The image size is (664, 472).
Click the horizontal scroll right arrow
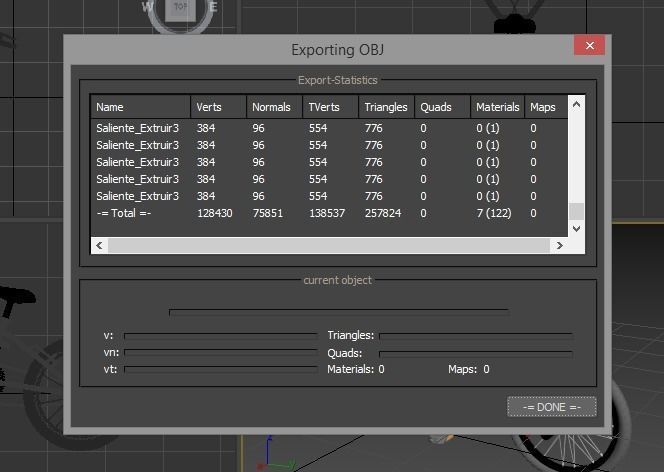click(x=559, y=246)
